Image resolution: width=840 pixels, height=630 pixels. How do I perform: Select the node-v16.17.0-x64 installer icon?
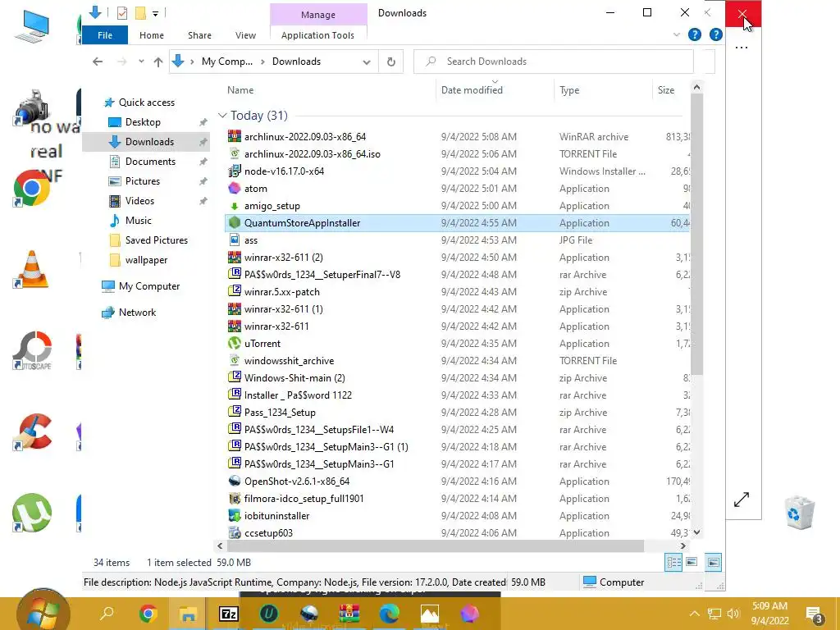coord(234,171)
